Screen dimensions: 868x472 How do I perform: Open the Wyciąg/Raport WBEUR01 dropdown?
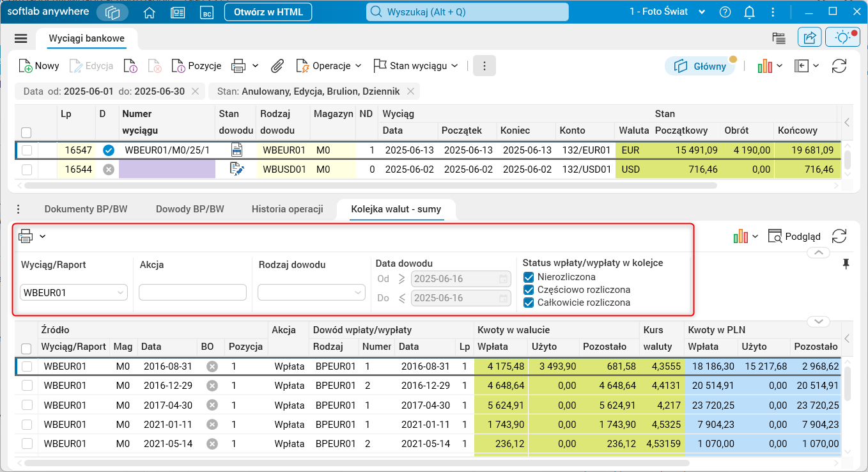click(x=74, y=292)
